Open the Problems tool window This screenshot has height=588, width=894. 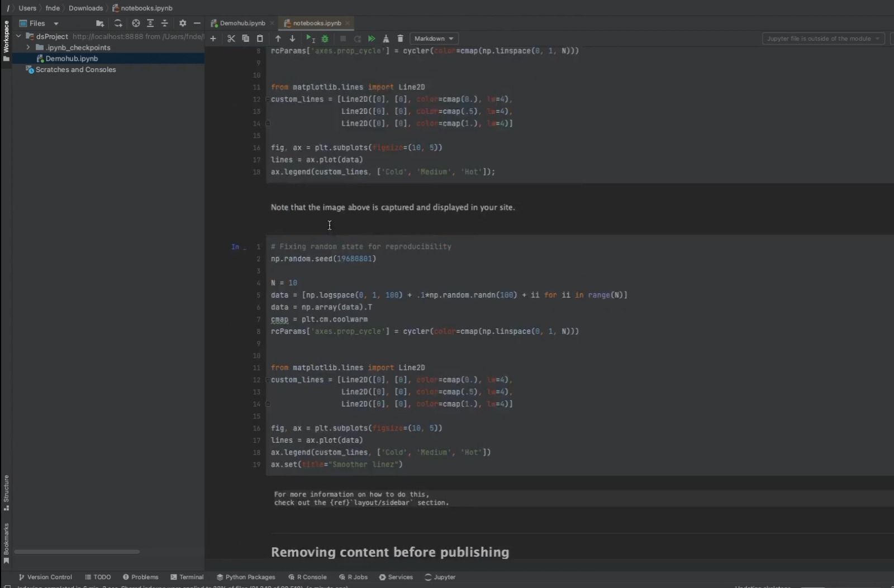coord(141,577)
